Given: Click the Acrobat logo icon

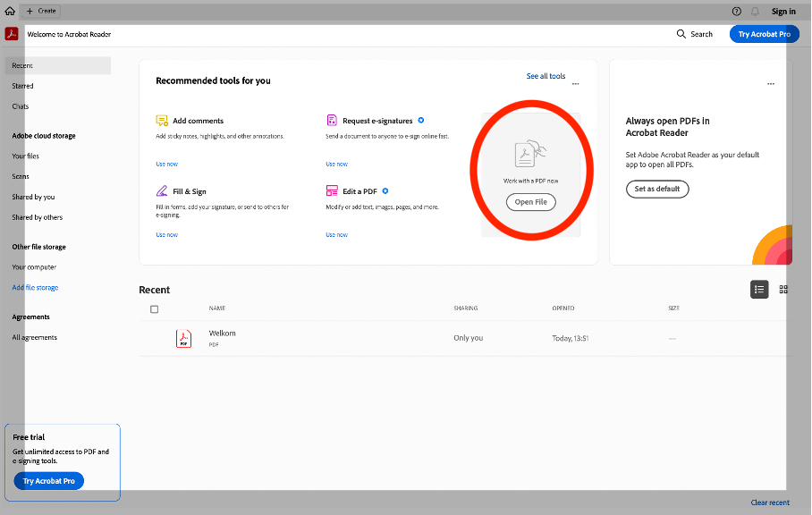Looking at the screenshot, I should tap(12, 34).
